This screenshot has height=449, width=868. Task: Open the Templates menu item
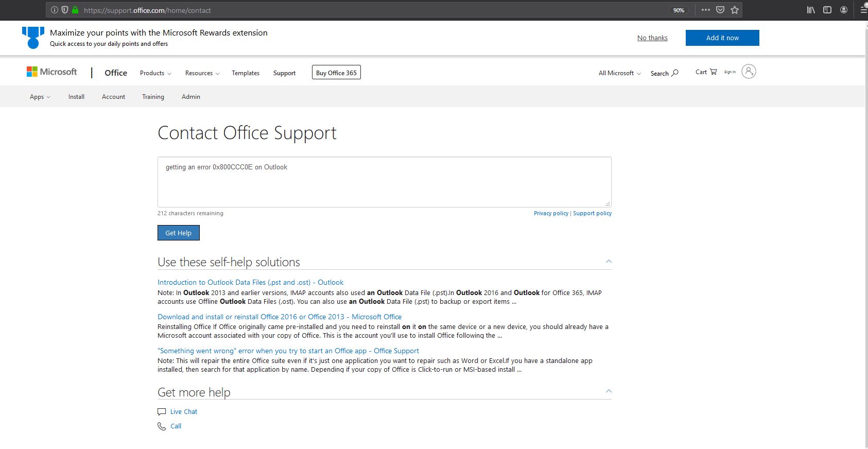246,73
